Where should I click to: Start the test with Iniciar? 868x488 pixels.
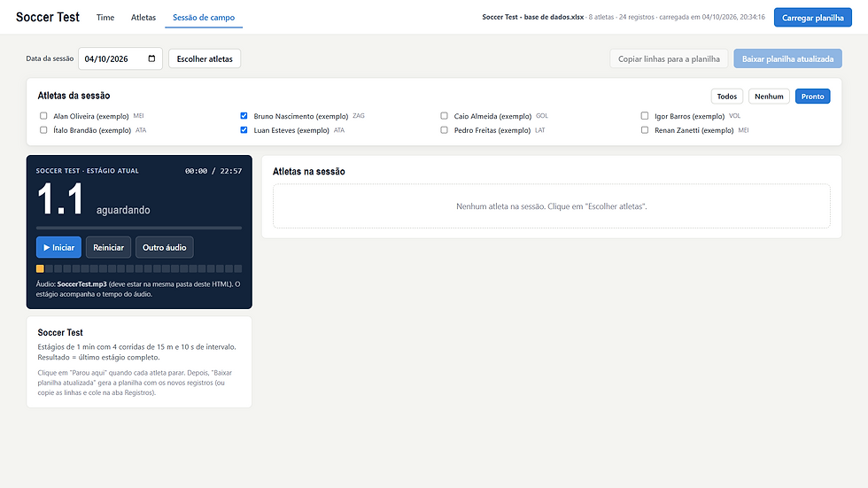[58, 247]
